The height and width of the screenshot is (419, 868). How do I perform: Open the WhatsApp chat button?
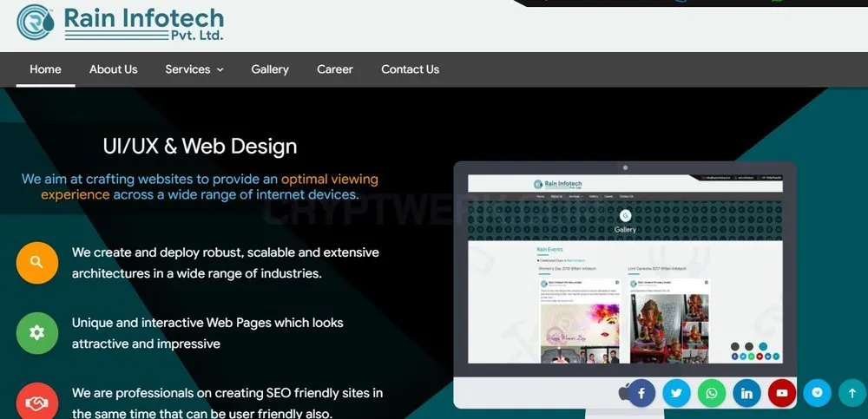coord(712,394)
